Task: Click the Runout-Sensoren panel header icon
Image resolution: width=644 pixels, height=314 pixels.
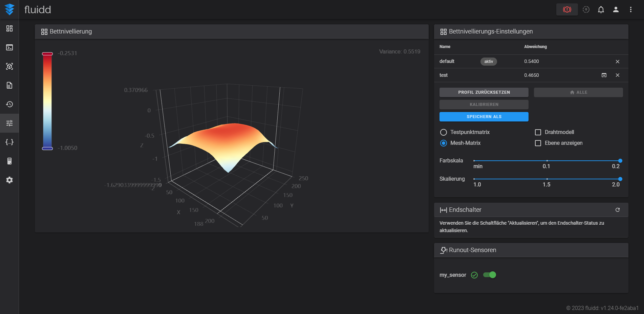Action: (x=444, y=250)
